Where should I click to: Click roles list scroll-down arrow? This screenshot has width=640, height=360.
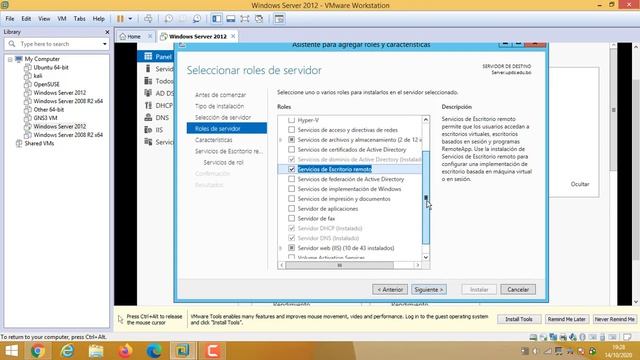pos(426,257)
